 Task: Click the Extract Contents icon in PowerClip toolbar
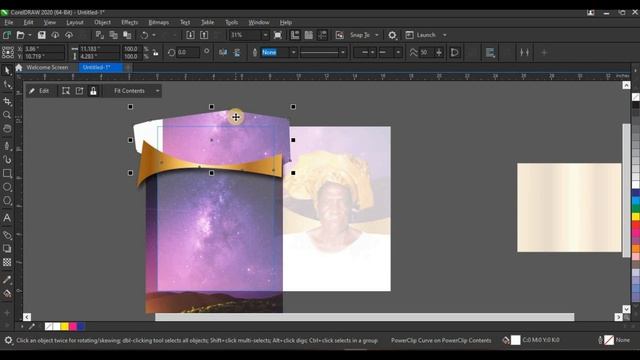(x=79, y=91)
